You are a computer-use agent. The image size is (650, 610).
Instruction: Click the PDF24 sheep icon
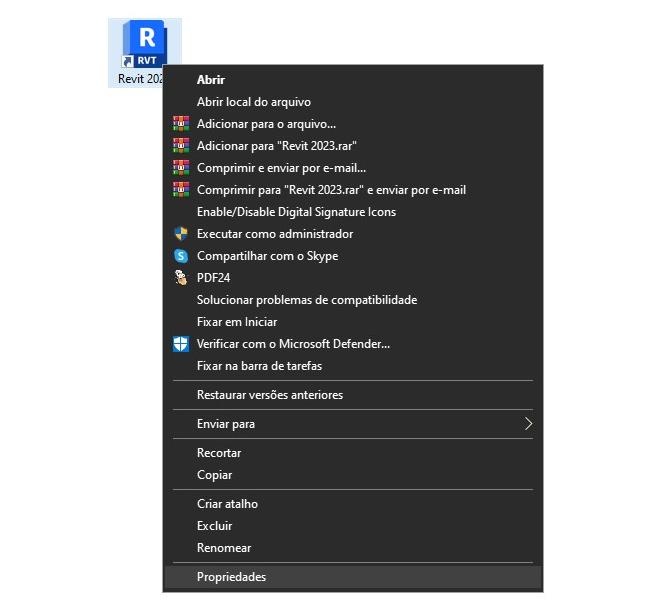(181, 278)
